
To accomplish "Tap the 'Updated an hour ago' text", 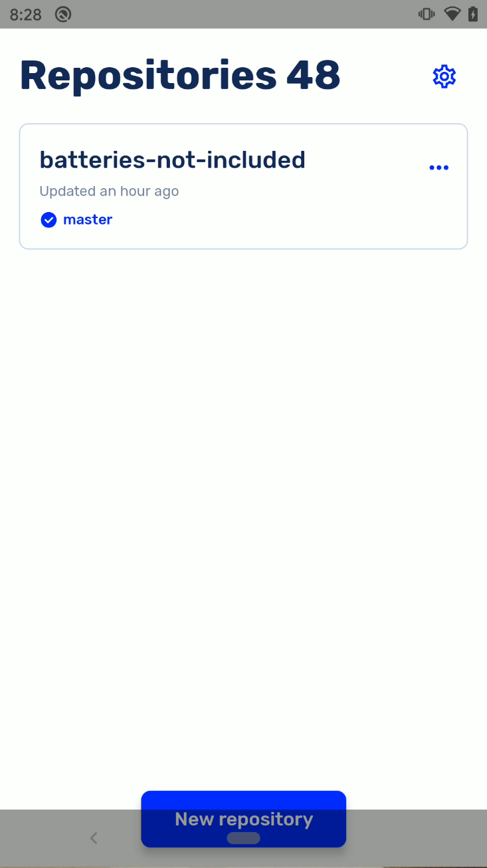I will click(109, 191).
